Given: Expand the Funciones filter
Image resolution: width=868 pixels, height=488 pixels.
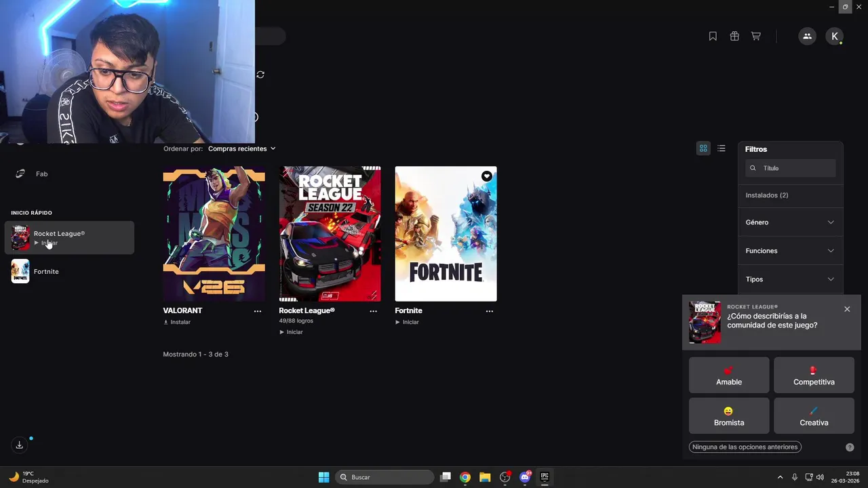Looking at the screenshot, I should pyautogui.click(x=790, y=251).
